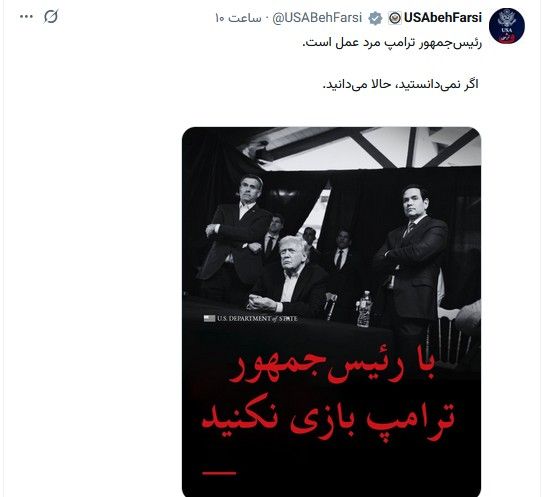Select the first line of tweet text
548x497 pixels.
(392, 43)
